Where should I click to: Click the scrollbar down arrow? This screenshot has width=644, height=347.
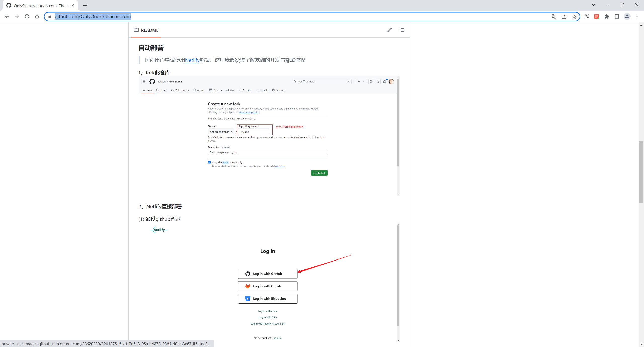641,344
